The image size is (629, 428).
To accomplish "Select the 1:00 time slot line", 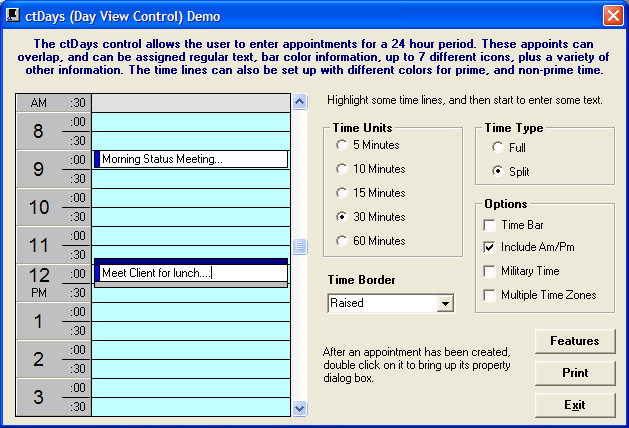I will pyautogui.click(x=191, y=312).
